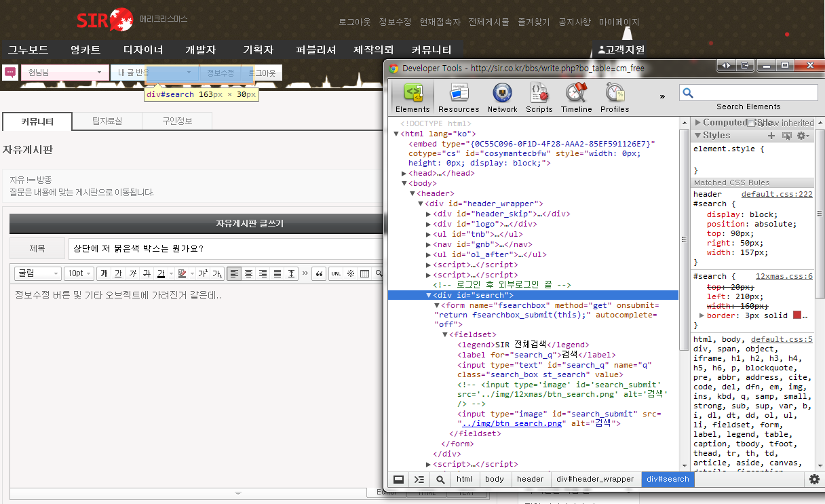
Task: Switch to the 팁자료실 tab
Action: point(107,121)
